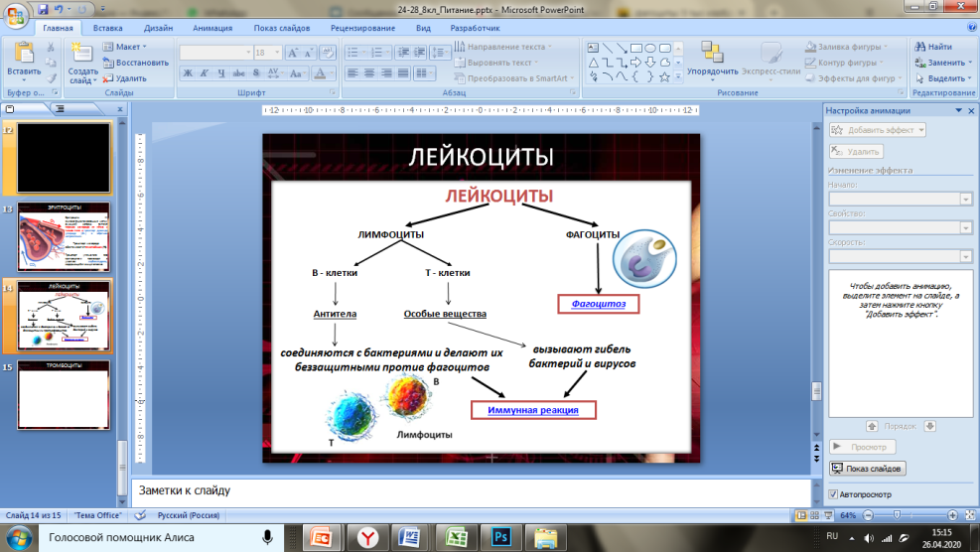Viewport: 980px width, 552px height.
Task: Click the Иммунная реакция hyperlink on slide
Action: tap(533, 409)
